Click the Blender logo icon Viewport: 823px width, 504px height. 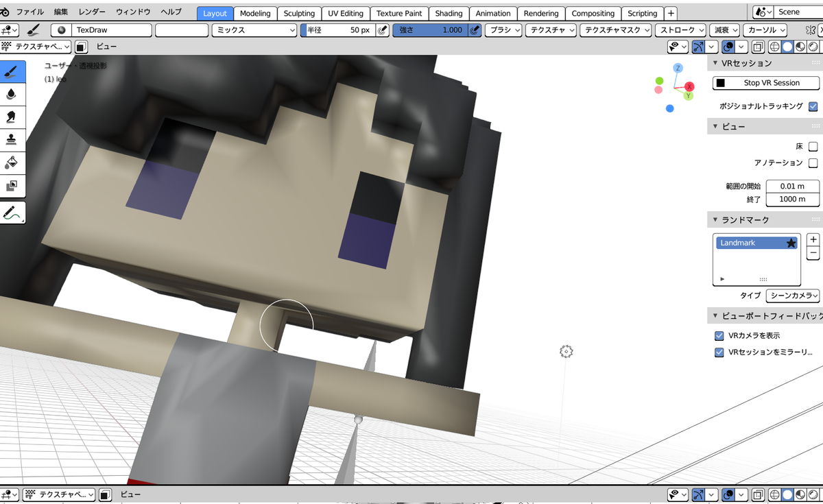point(5,12)
